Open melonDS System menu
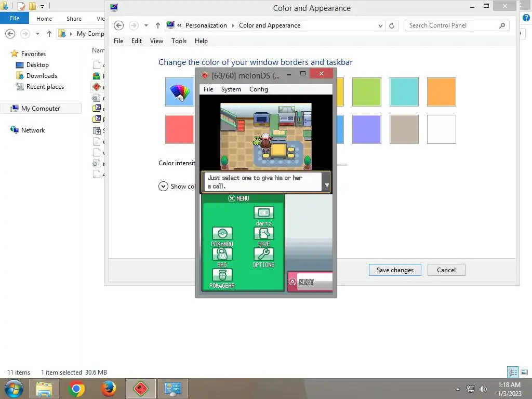The height and width of the screenshot is (399, 532). (231, 89)
